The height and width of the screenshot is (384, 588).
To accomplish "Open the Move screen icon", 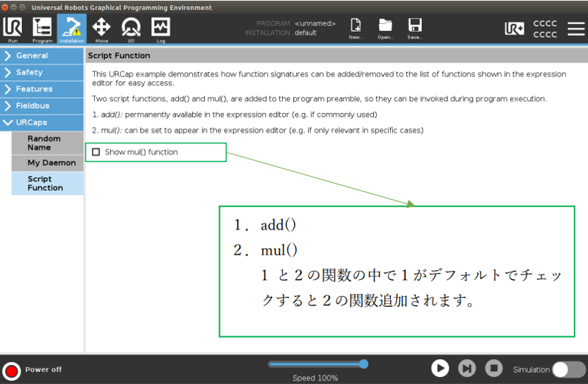I will (101, 29).
